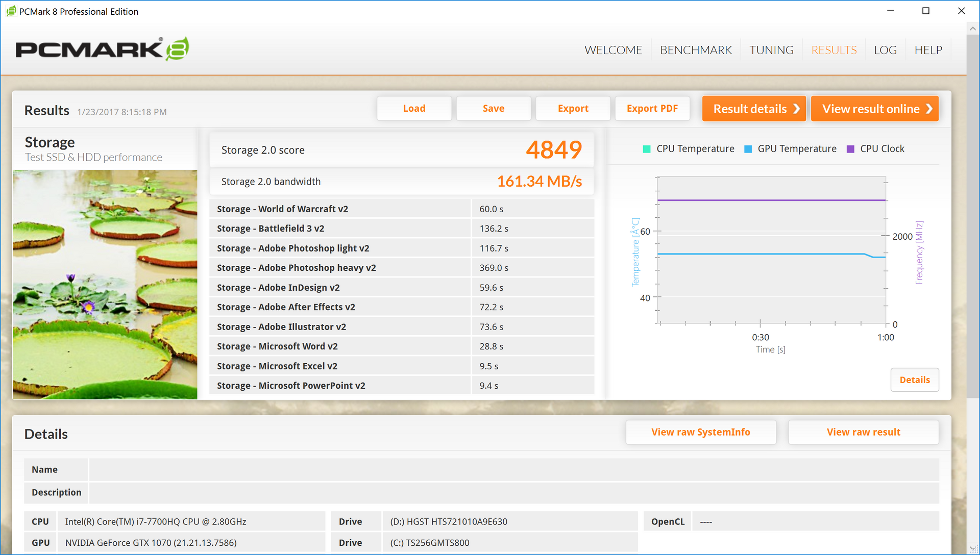The height and width of the screenshot is (555, 980).
Task: Switch to the Benchmark tab
Action: (x=696, y=50)
